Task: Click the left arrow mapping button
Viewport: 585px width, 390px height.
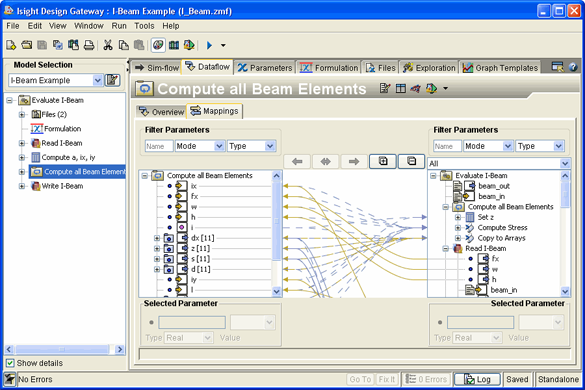Action: [x=297, y=161]
